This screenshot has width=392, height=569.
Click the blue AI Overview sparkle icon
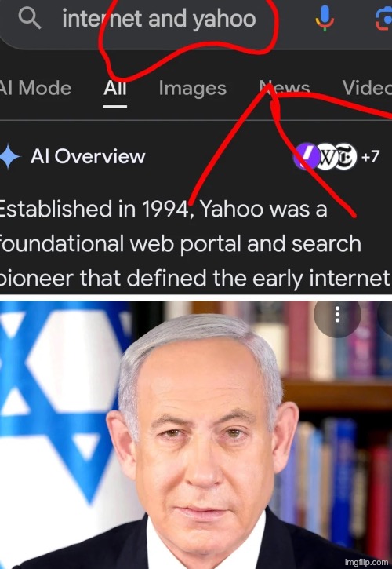coord(9,157)
